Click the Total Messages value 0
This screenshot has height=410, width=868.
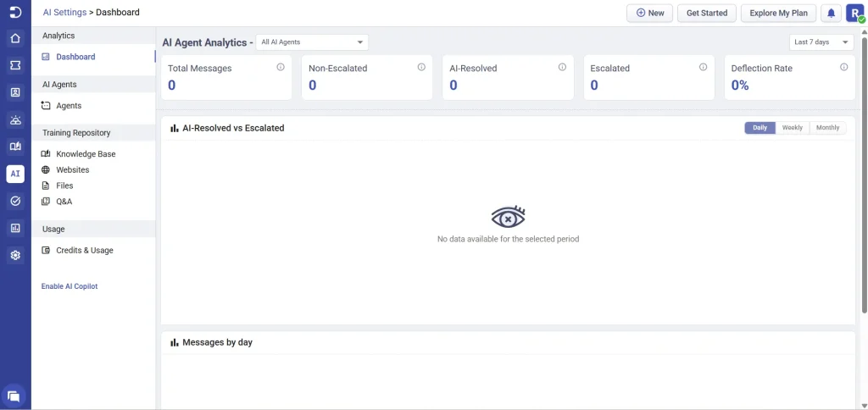171,86
